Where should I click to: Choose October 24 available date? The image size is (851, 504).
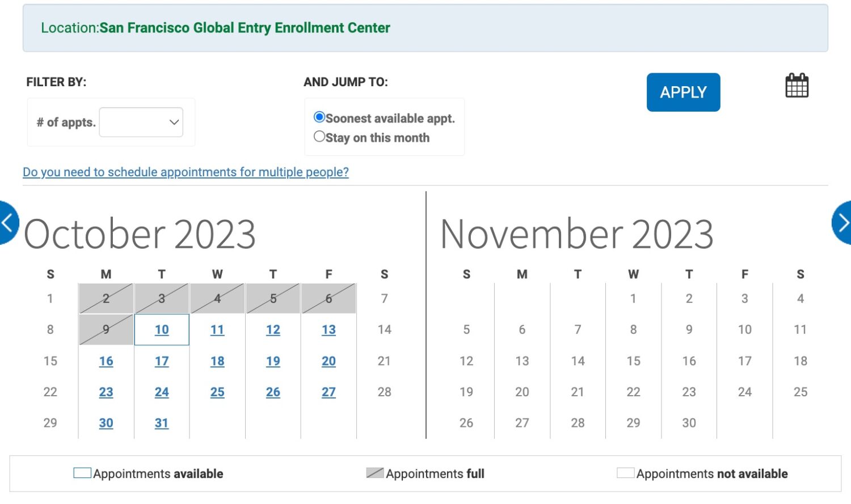(x=162, y=392)
